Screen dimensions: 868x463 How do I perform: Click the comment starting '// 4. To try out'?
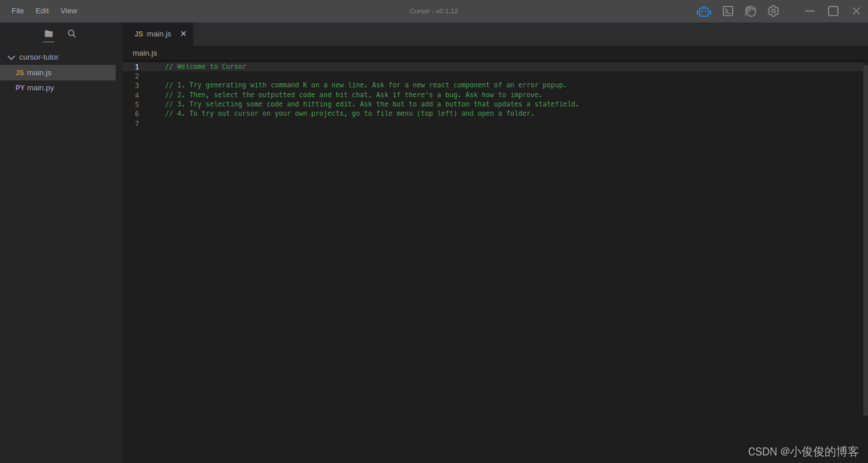tap(350, 113)
